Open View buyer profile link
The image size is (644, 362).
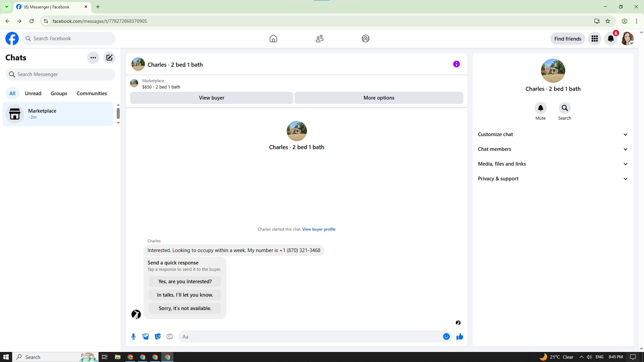tap(319, 229)
